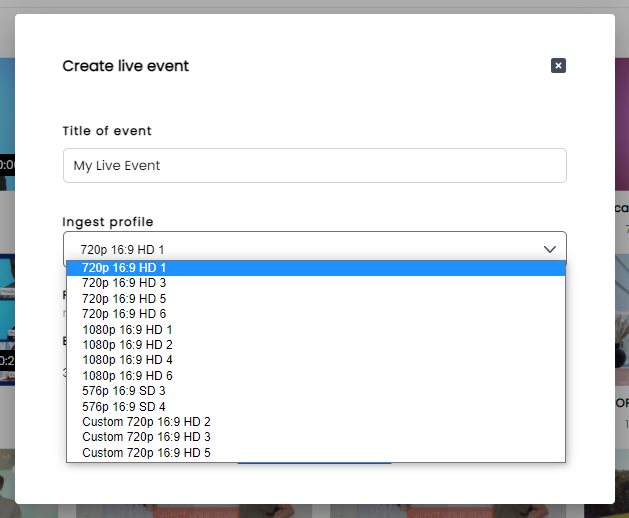Open the purple thumbnail at top right edge

(x=622, y=124)
